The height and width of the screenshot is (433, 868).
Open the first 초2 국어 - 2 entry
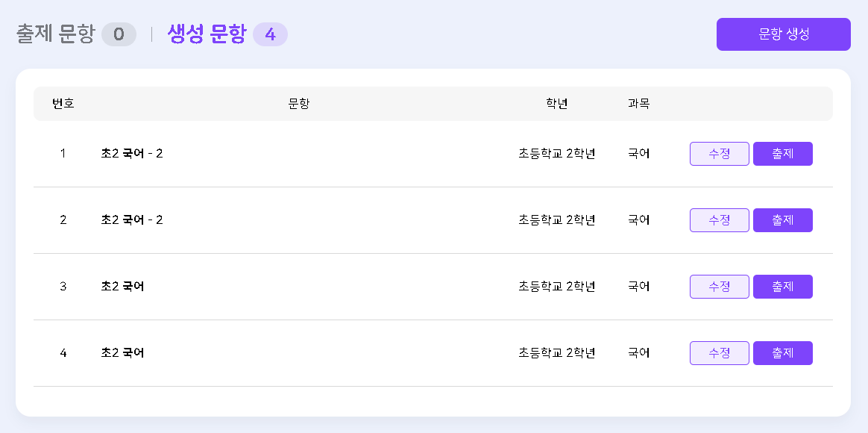click(x=131, y=154)
